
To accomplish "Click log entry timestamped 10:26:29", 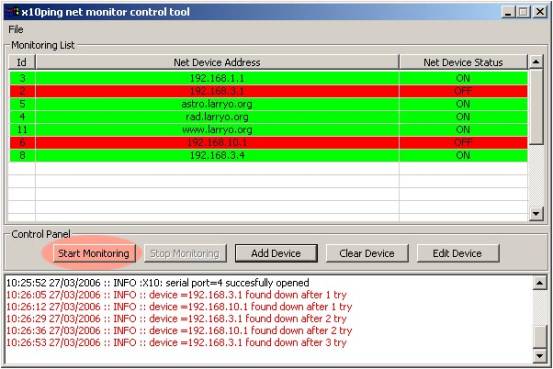I will click(176, 319).
